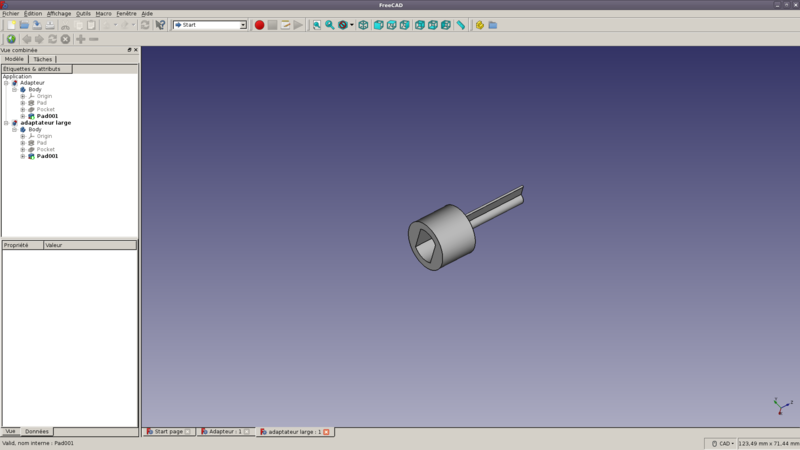Click the measure distance ruler icon
The height and width of the screenshot is (450, 800).
pos(461,25)
